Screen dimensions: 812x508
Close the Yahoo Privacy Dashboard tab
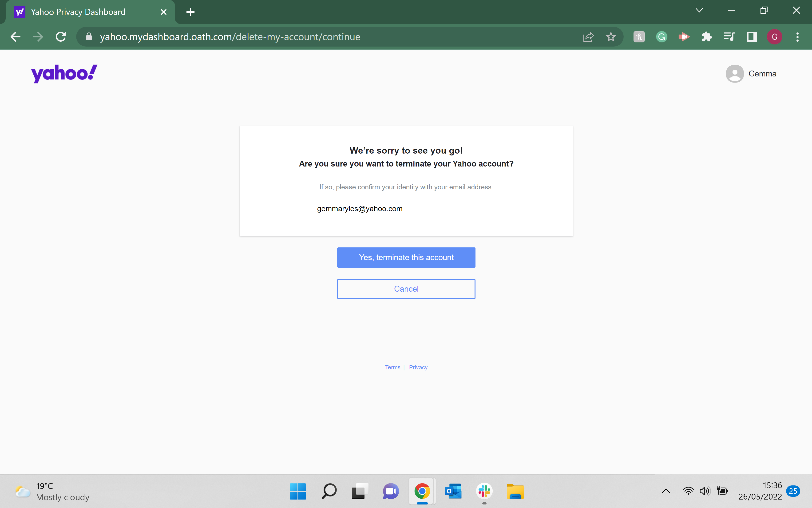click(164, 12)
